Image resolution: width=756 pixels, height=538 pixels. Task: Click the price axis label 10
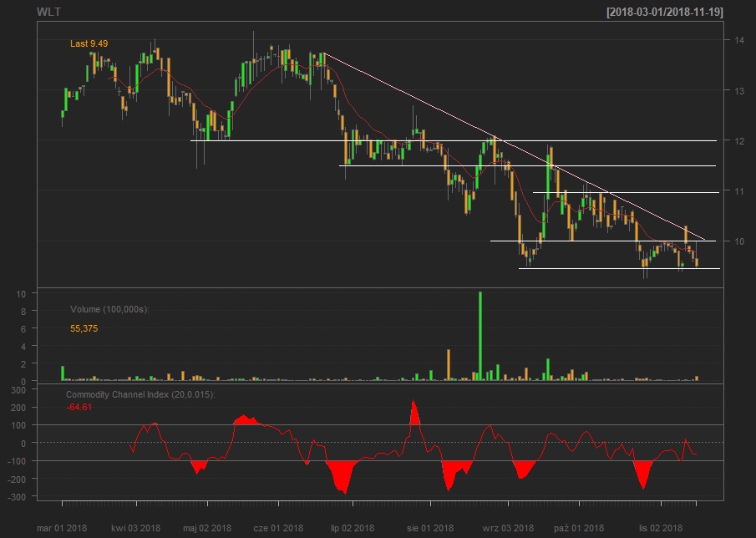738,241
